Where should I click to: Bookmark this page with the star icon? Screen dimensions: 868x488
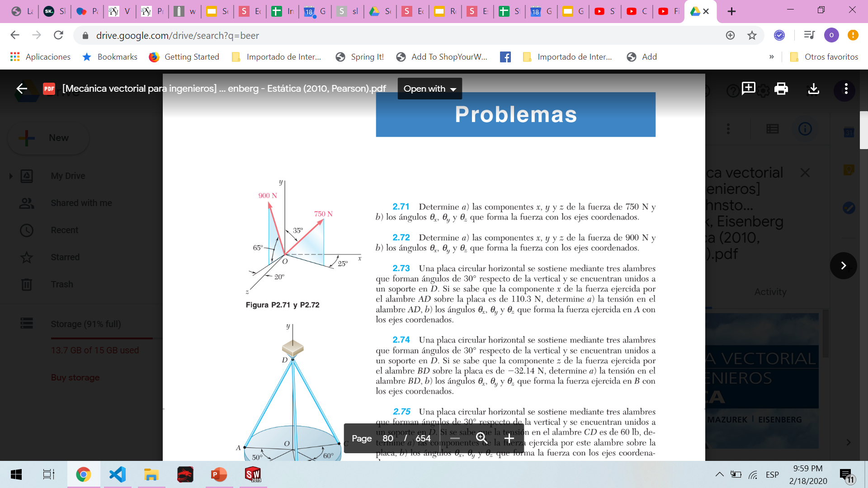752,35
